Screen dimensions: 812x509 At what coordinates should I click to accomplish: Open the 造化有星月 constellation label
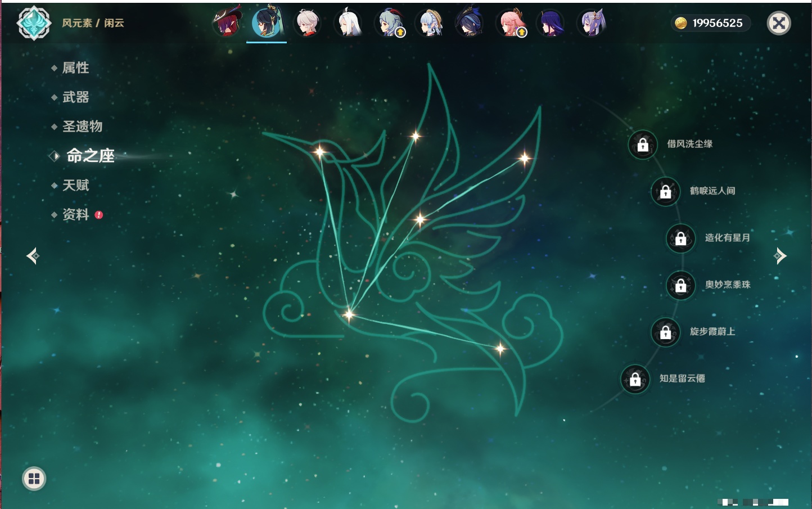coord(728,237)
